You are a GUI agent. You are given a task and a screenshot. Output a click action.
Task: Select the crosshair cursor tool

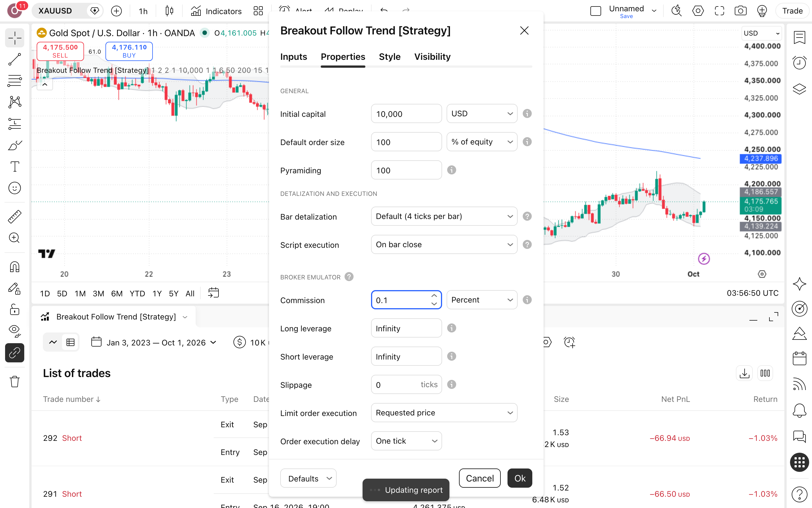(x=15, y=38)
